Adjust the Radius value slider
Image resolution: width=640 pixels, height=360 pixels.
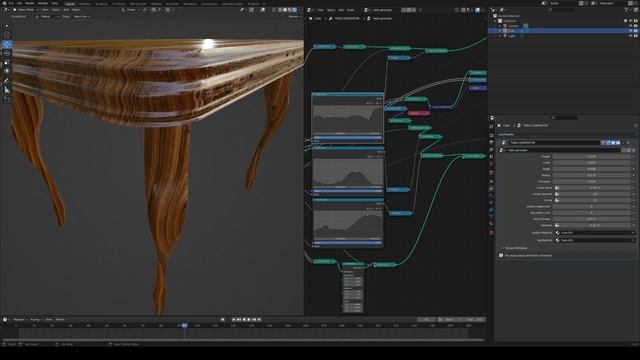tap(592, 175)
